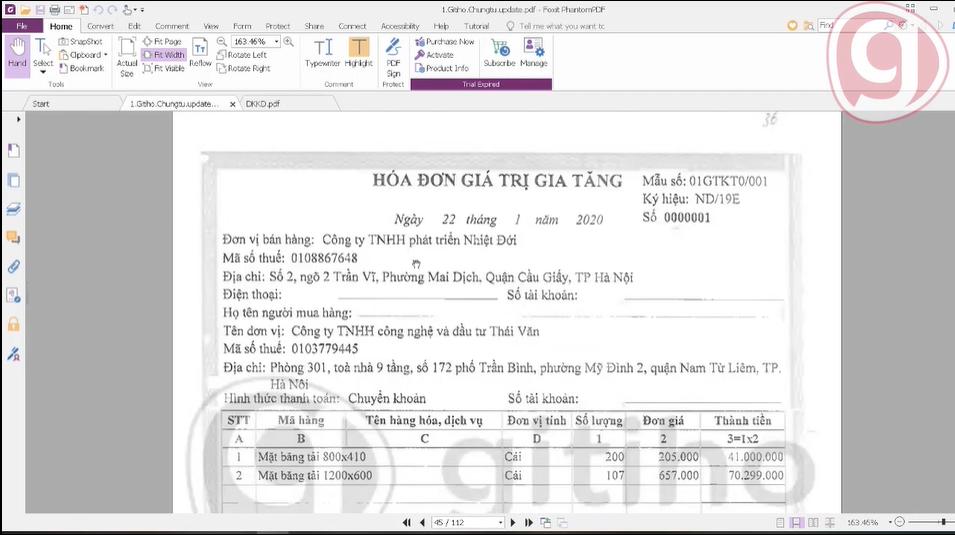955x535 pixels.
Task: Go to the last page
Action: pyautogui.click(x=529, y=522)
